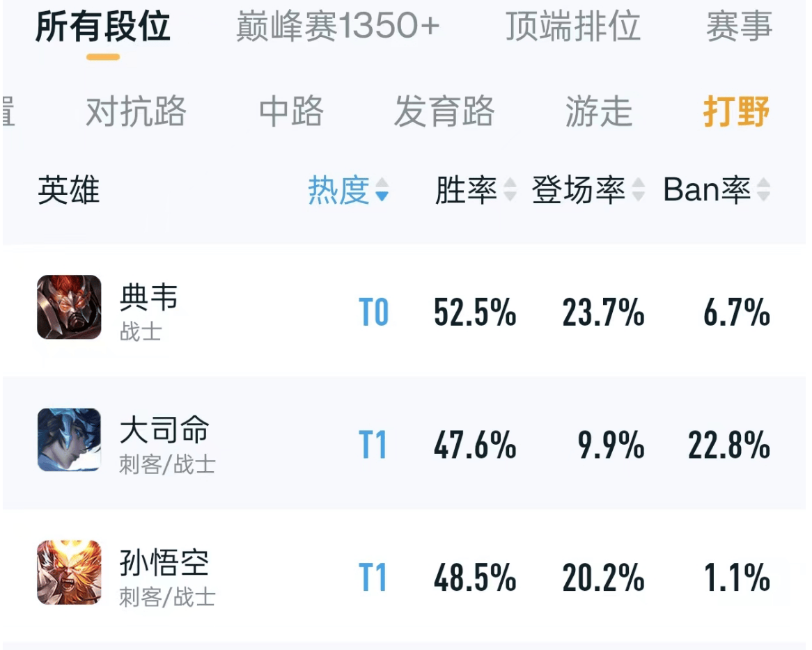Filter heroes by 中路 lane
Screen dimensions: 812x650
tap(291, 111)
